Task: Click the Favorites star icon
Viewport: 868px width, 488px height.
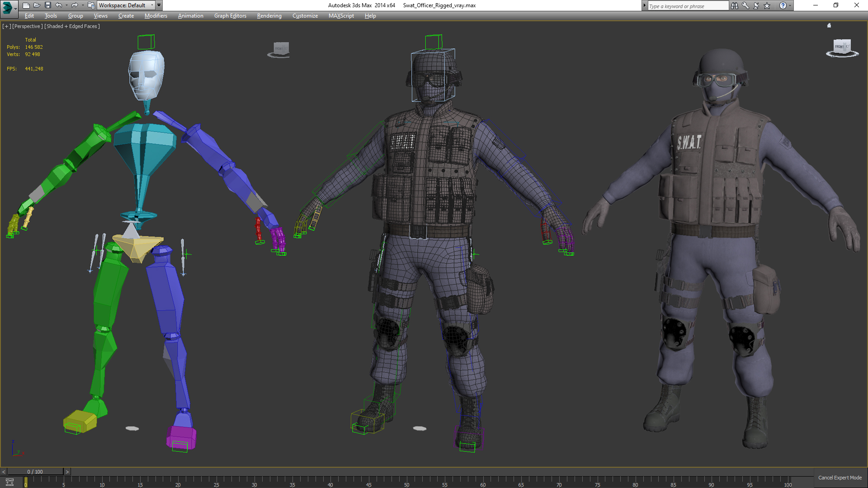Action: tap(767, 5)
